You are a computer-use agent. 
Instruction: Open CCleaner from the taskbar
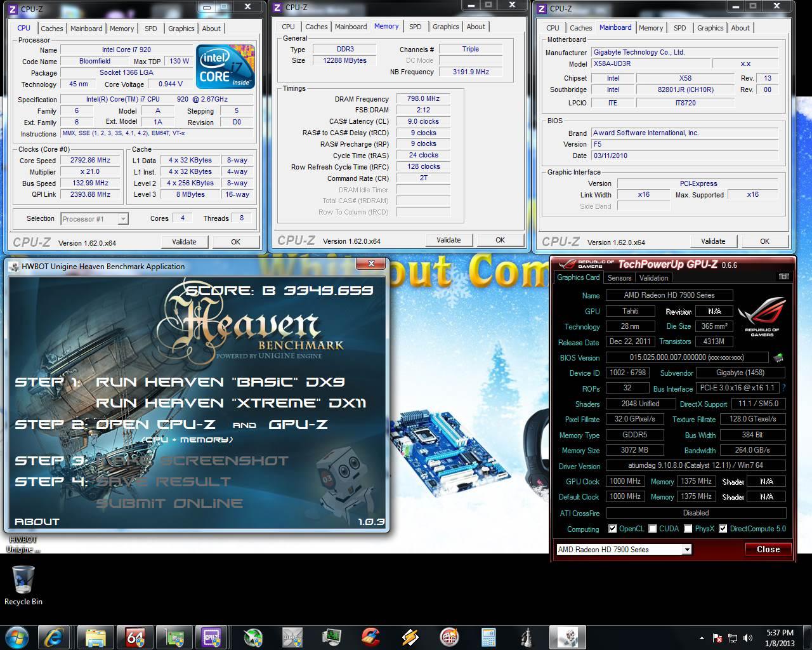click(x=371, y=637)
